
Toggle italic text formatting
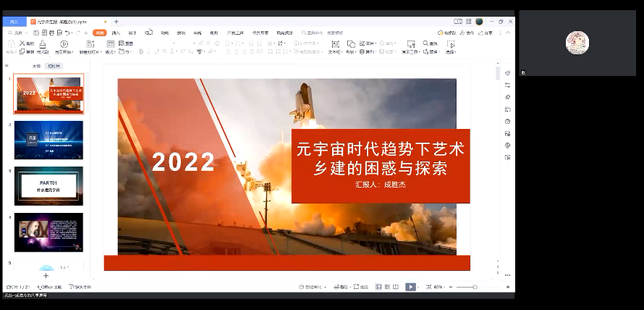(148, 51)
